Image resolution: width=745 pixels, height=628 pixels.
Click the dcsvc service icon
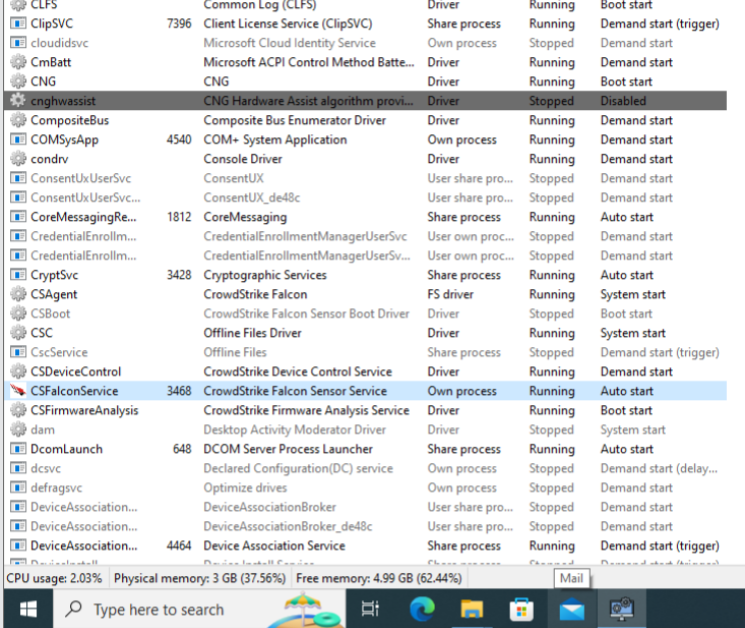(x=18, y=468)
